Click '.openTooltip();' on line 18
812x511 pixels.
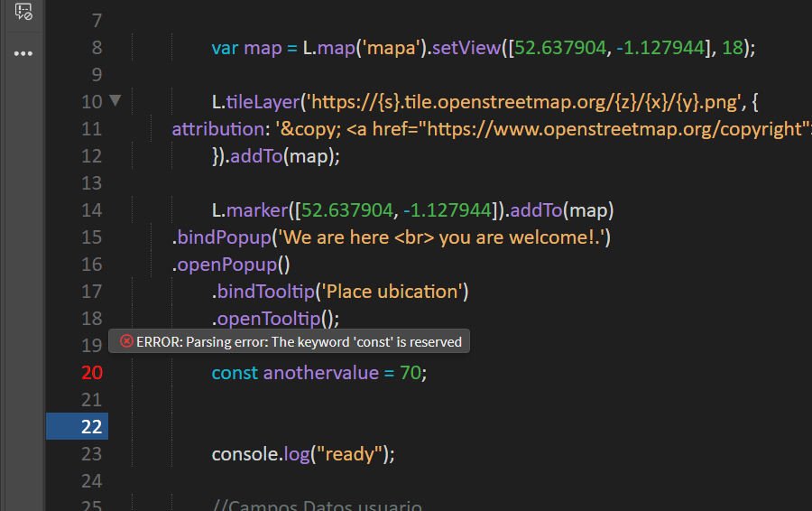[275, 319]
